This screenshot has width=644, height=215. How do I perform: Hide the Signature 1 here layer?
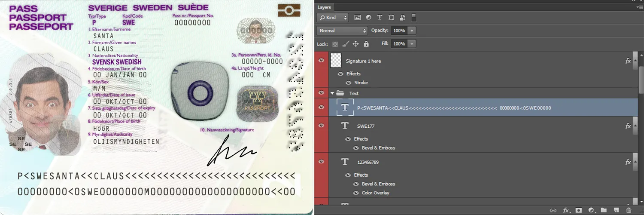321,61
